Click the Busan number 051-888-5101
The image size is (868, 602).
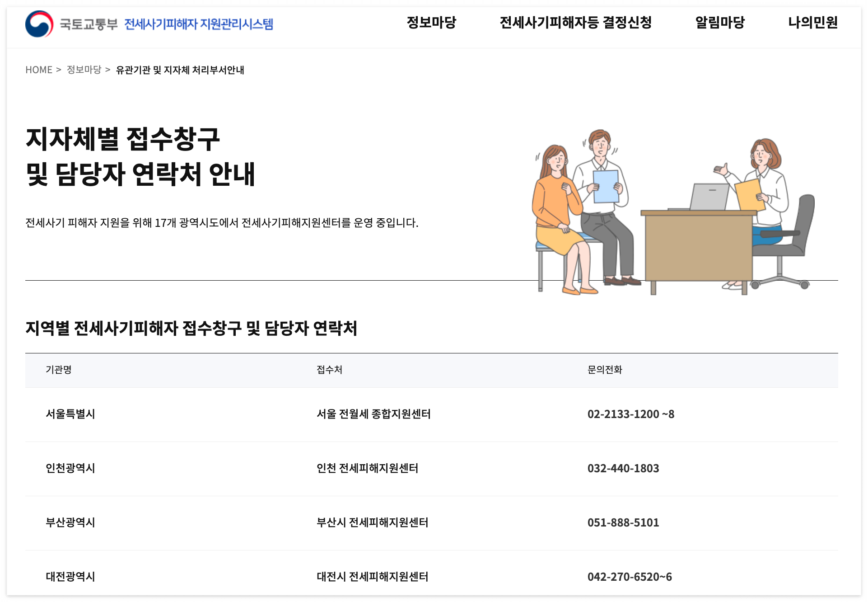(623, 523)
